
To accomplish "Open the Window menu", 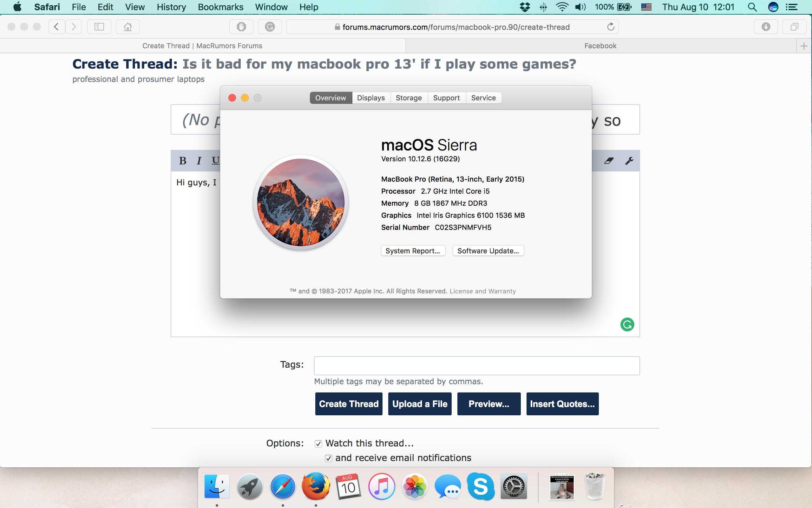I will (271, 7).
